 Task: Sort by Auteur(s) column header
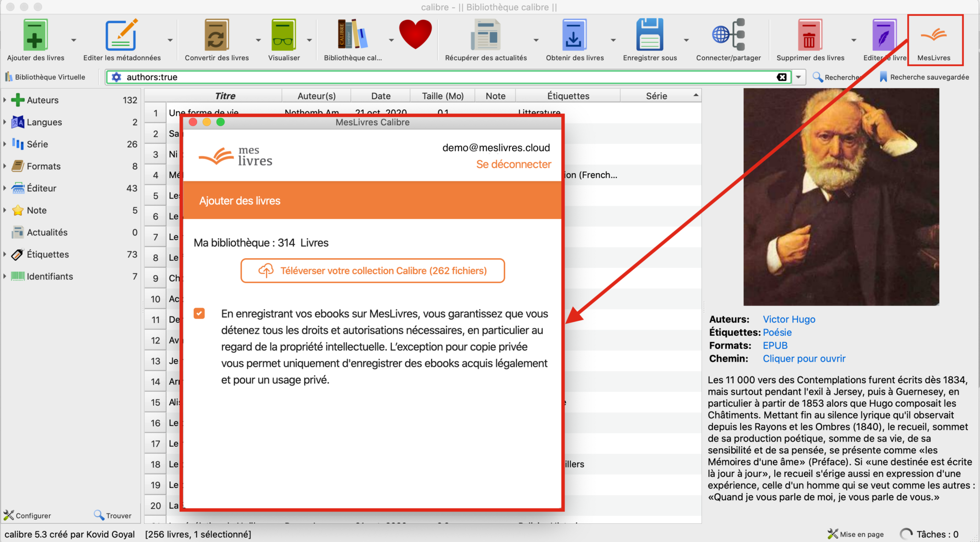(316, 96)
